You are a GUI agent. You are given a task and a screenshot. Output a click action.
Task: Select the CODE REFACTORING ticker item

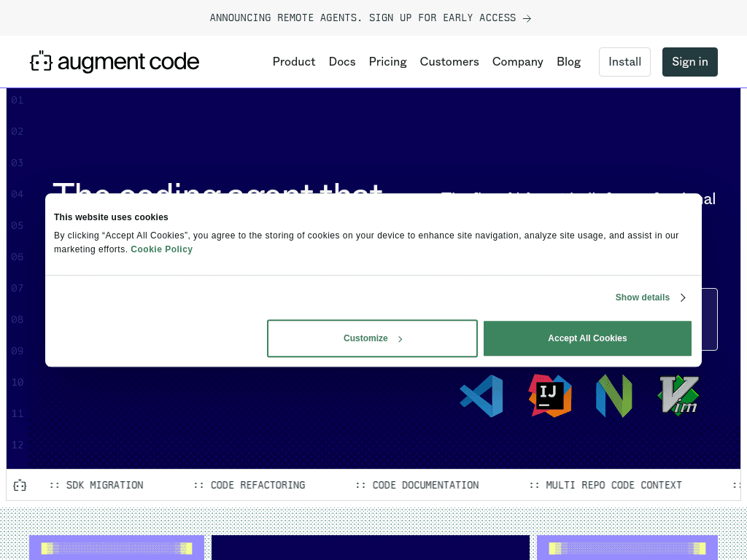tap(249, 485)
